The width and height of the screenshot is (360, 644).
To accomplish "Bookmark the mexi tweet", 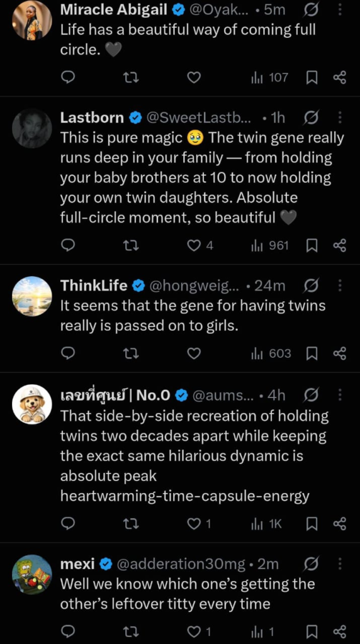I will click(312, 631).
